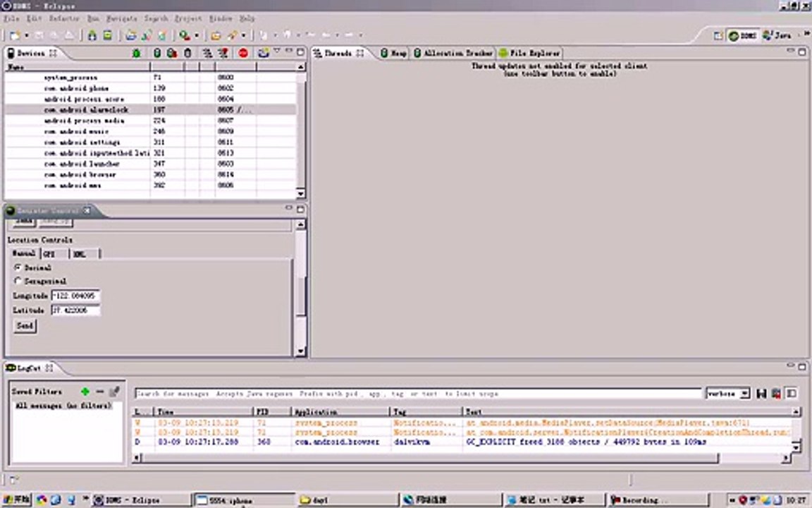Viewport: 812px width, 508px height.
Task: Click the Open Type folder toolbar icon
Action: coord(216,35)
